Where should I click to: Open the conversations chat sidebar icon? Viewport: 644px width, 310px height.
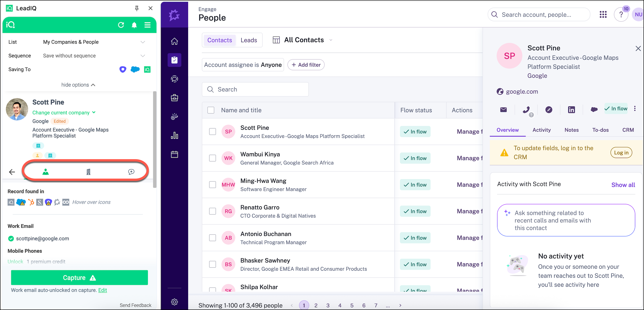click(174, 79)
